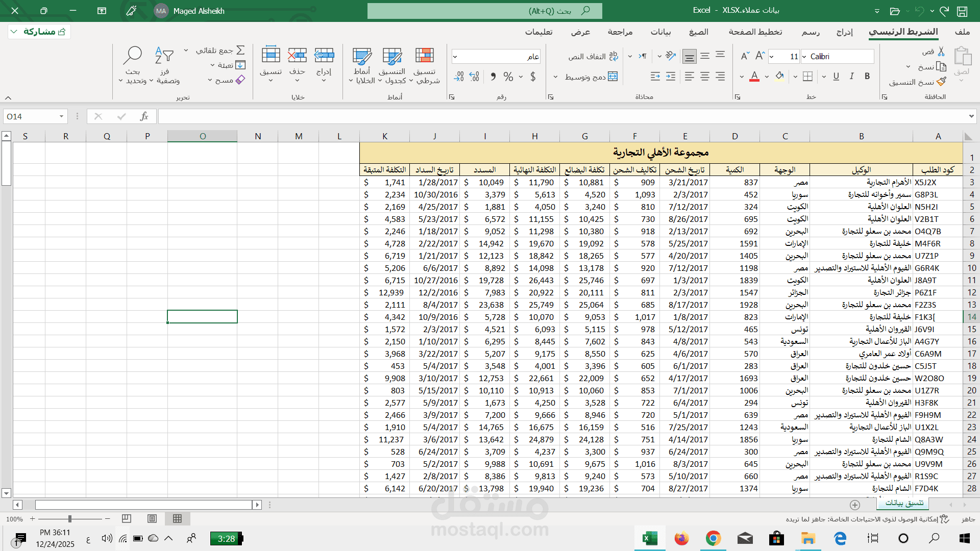Open the بيانات ribbon tab
The width and height of the screenshot is (980, 551).
pyautogui.click(x=660, y=32)
